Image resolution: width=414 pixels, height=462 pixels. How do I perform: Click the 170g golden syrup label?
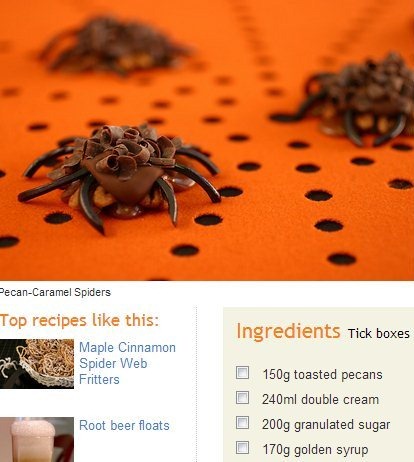click(315, 450)
